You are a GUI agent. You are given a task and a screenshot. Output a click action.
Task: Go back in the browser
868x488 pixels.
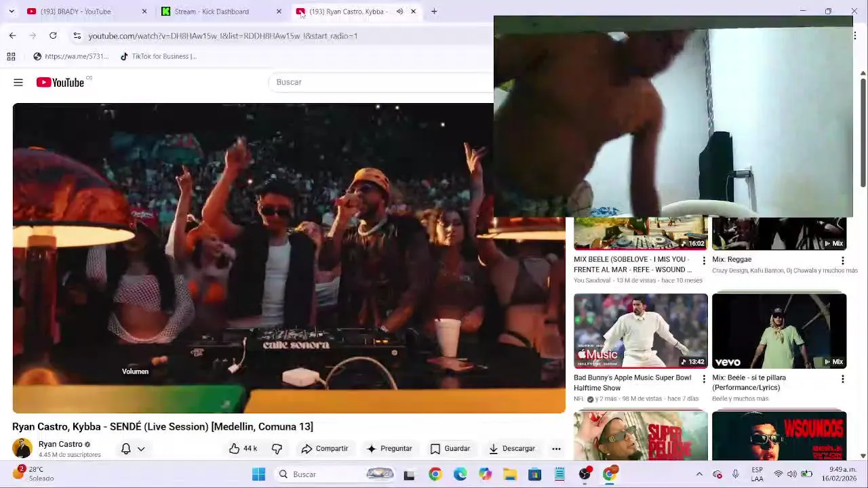point(12,35)
